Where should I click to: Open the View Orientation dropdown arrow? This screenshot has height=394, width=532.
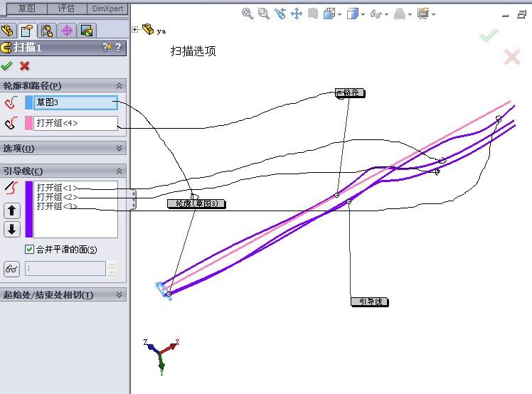pos(340,15)
